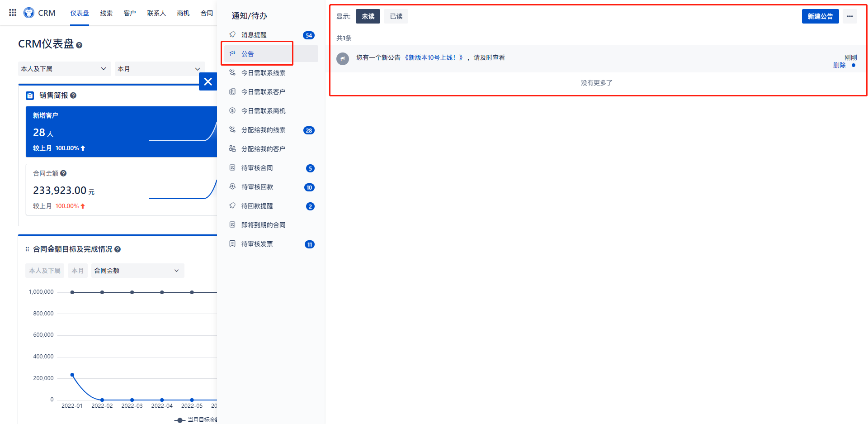
Task: Open the app grid launcher icon
Action: (x=13, y=13)
